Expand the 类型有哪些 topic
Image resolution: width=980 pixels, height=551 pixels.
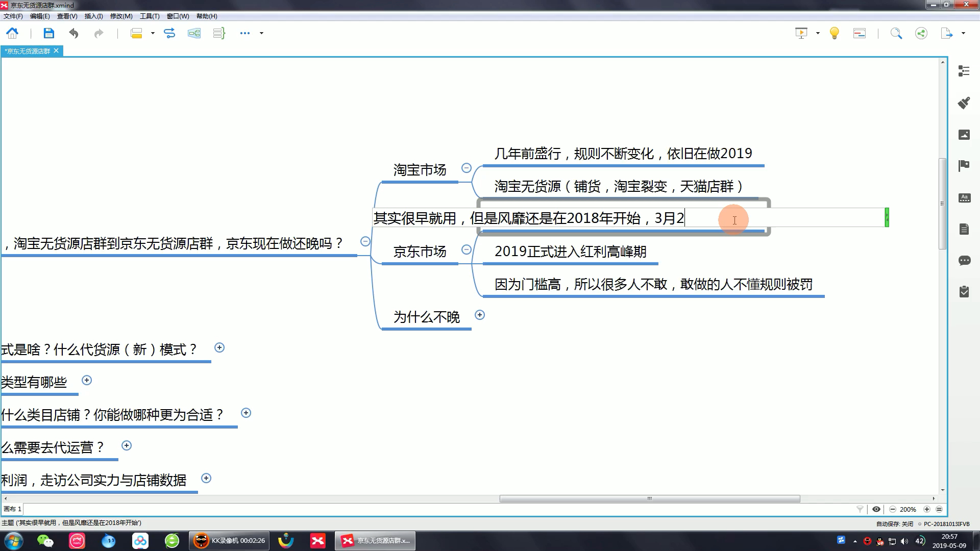pyautogui.click(x=87, y=380)
